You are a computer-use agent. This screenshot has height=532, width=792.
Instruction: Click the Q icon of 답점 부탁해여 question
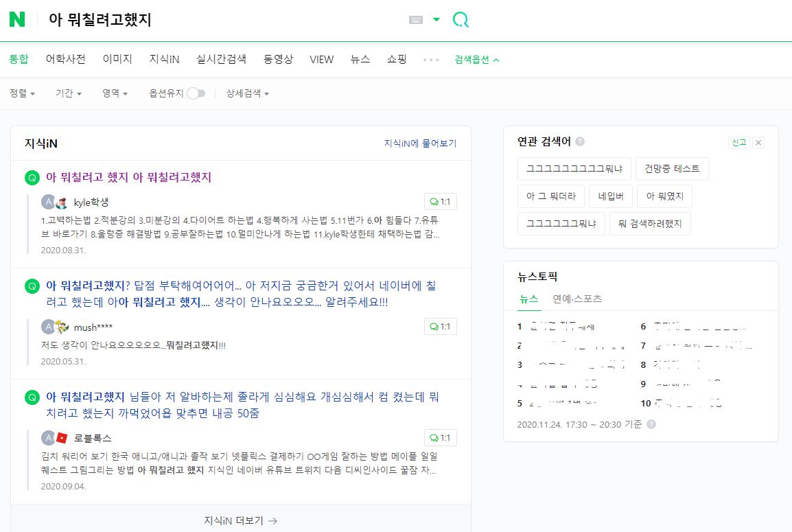[32, 286]
